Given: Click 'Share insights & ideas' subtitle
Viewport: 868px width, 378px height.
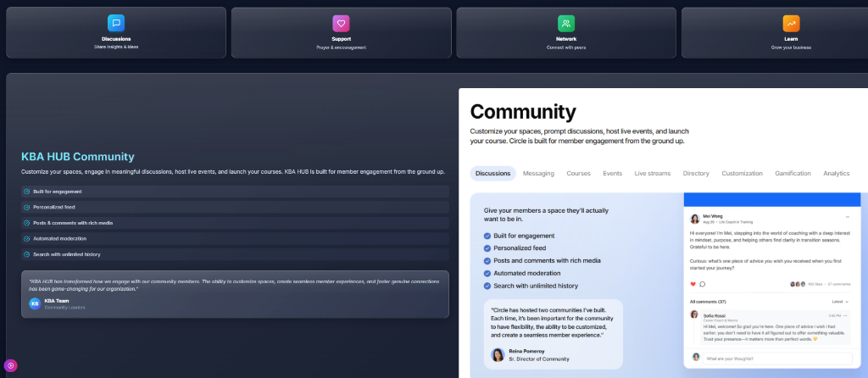Looking at the screenshot, I should pos(115,47).
